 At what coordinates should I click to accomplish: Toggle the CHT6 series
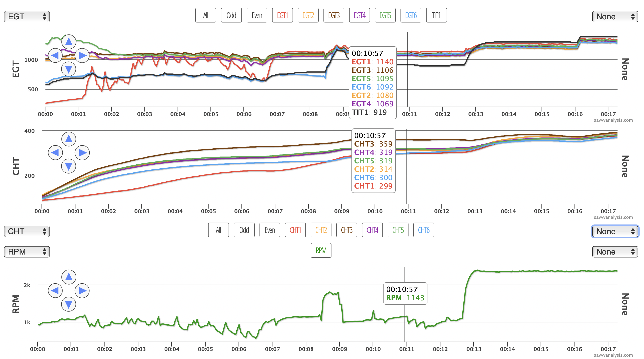424,230
